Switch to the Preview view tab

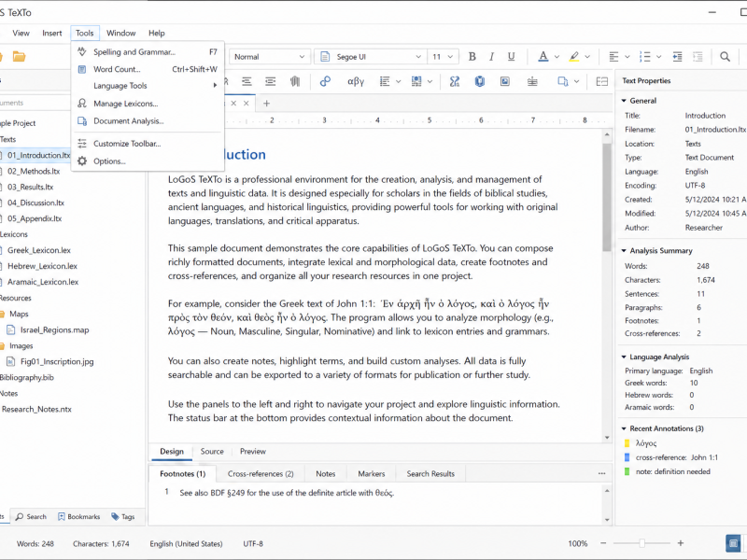pyautogui.click(x=253, y=452)
